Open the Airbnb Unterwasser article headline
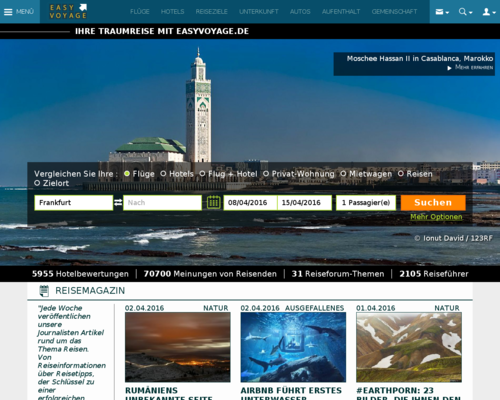 coord(291,394)
